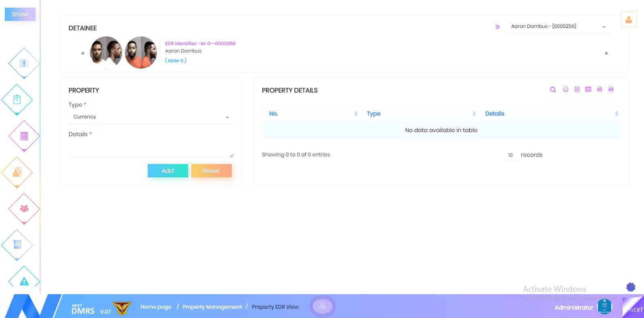Image resolution: width=644 pixels, height=318 pixels.
Task: Click the warning triangle sidebar icon
Action: click(24, 281)
